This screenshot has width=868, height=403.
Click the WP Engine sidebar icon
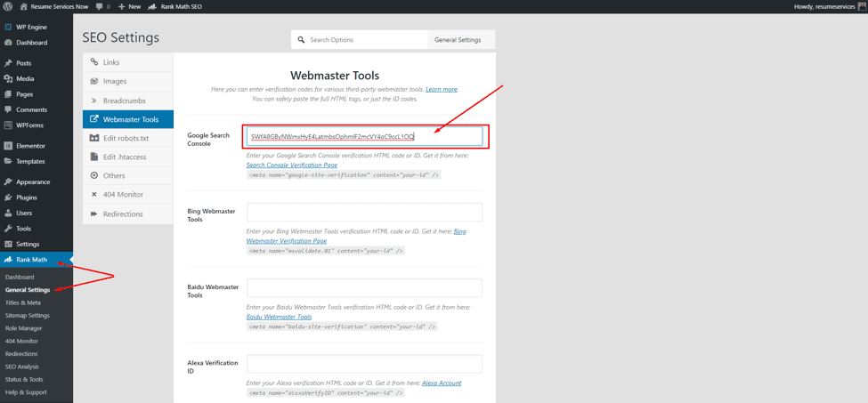coord(8,27)
